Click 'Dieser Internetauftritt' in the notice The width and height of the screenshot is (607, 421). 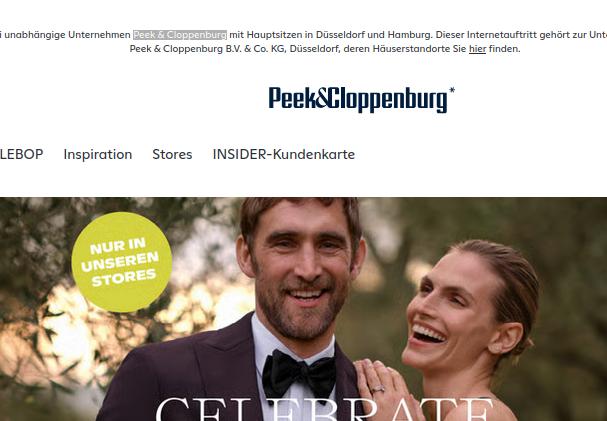486,35
